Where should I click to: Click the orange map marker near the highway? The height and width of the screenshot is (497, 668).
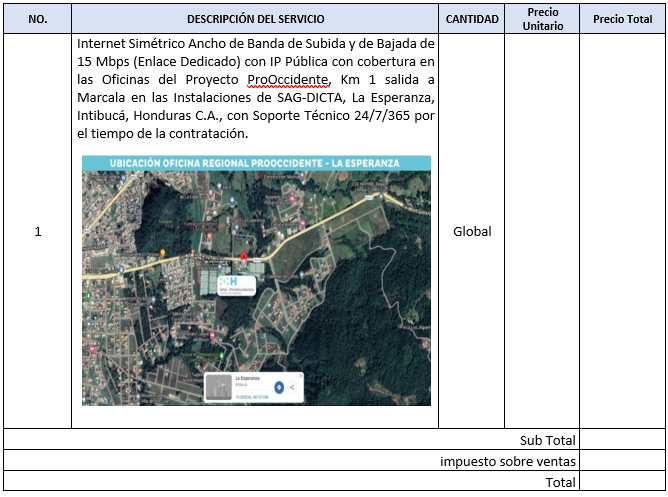pyautogui.click(x=162, y=254)
